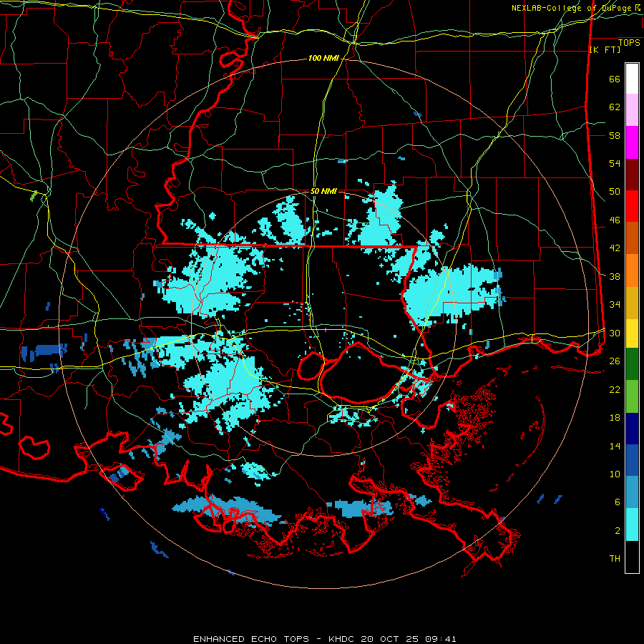The width and height of the screenshot is (644, 644).
Task: Click the magenta 58 kft legend swatch
Action: pyautogui.click(x=632, y=142)
